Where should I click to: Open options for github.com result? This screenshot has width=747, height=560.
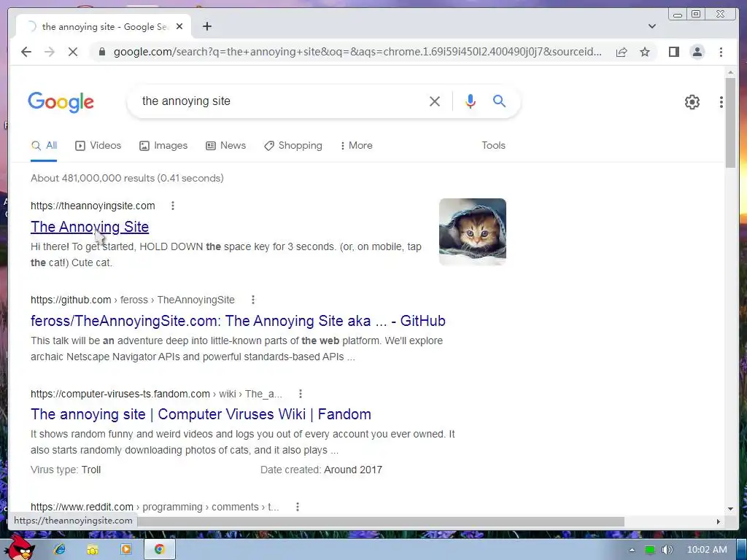[253, 300]
